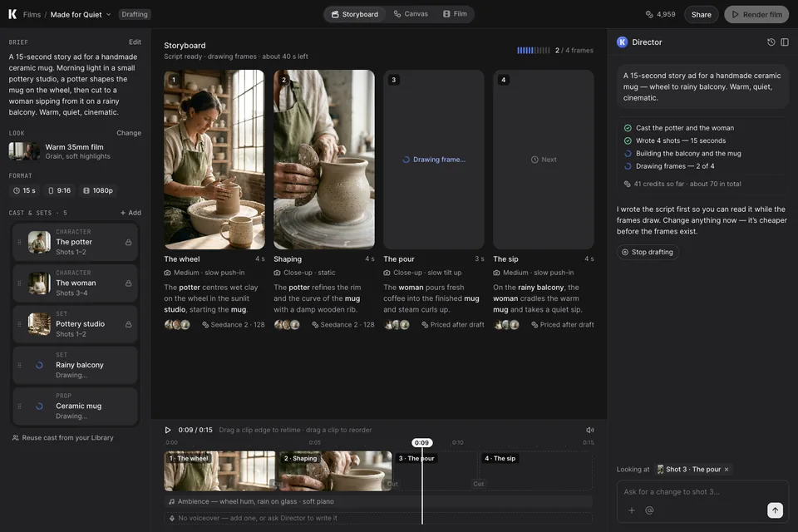798x532 pixels.
Task: Click Render film button
Action: pyautogui.click(x=756, y=14)
